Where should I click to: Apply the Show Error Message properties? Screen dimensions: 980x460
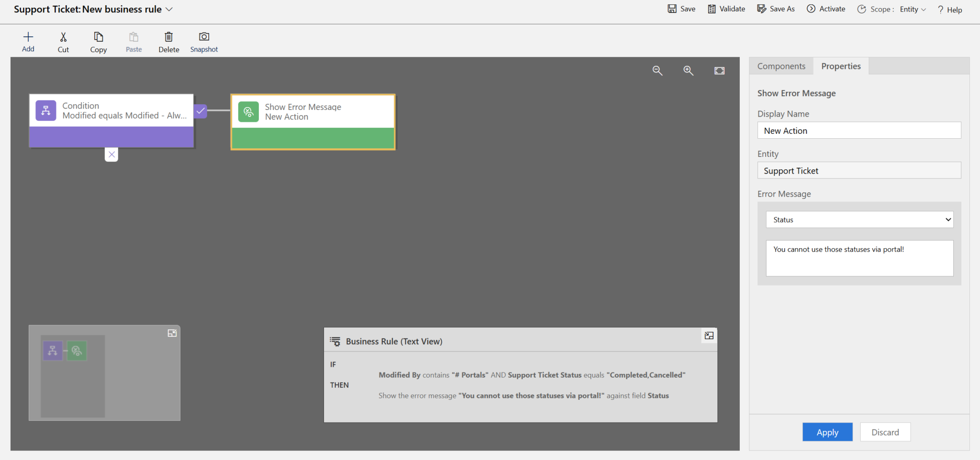click(827, 432)
